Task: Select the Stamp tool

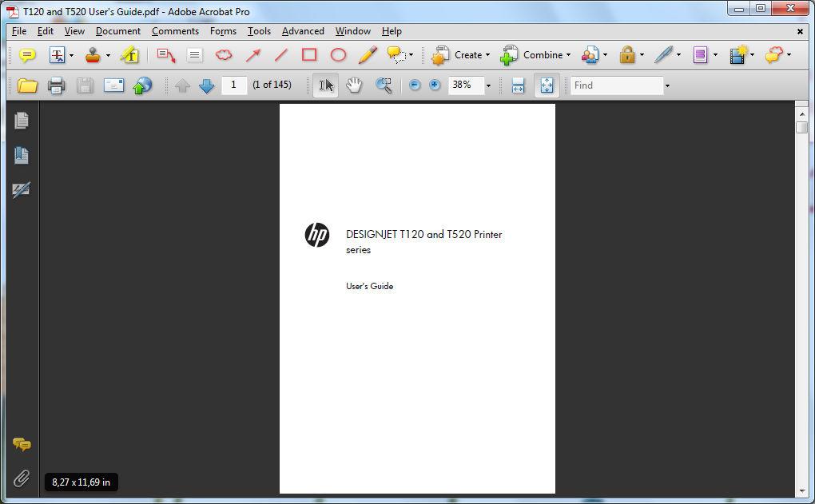Action: tap(93, 55)
